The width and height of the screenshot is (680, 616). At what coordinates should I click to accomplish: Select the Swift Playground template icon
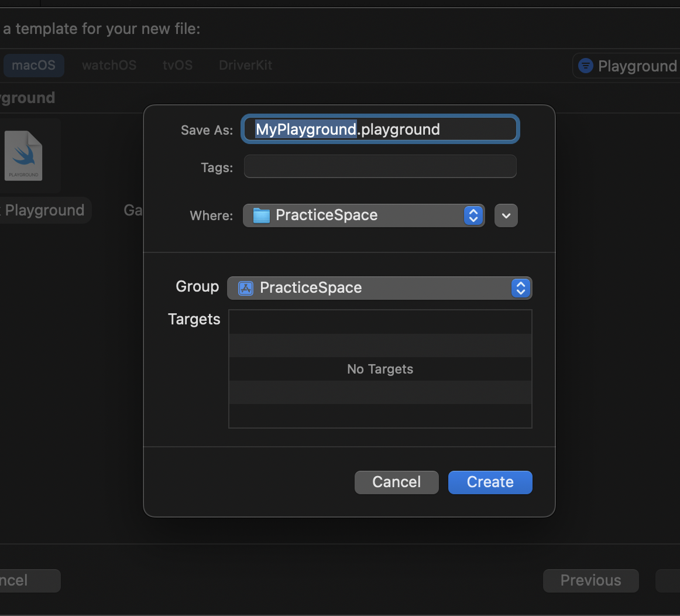pos(23,156)
